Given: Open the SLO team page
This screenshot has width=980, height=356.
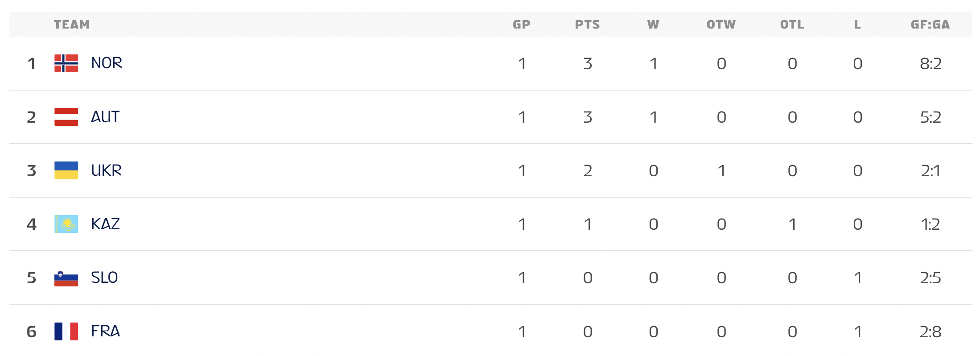Looking at the screenshot, I should click(104, 278).
